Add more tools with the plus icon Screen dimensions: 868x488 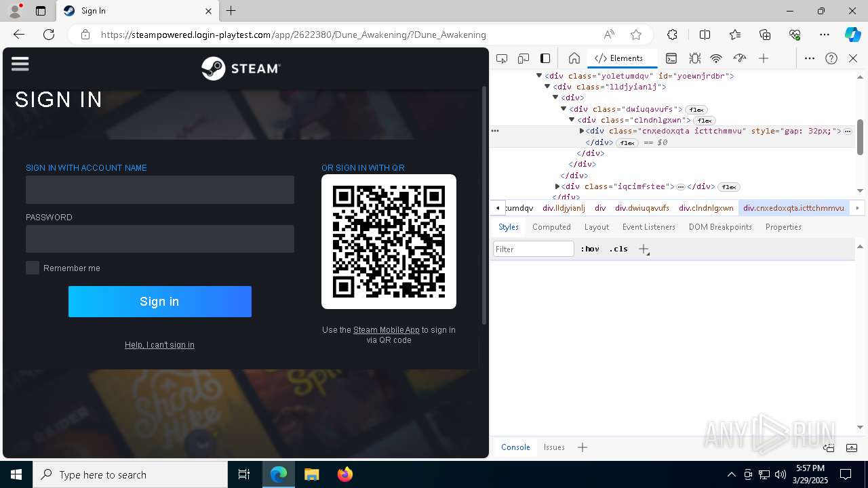[764, 58]
